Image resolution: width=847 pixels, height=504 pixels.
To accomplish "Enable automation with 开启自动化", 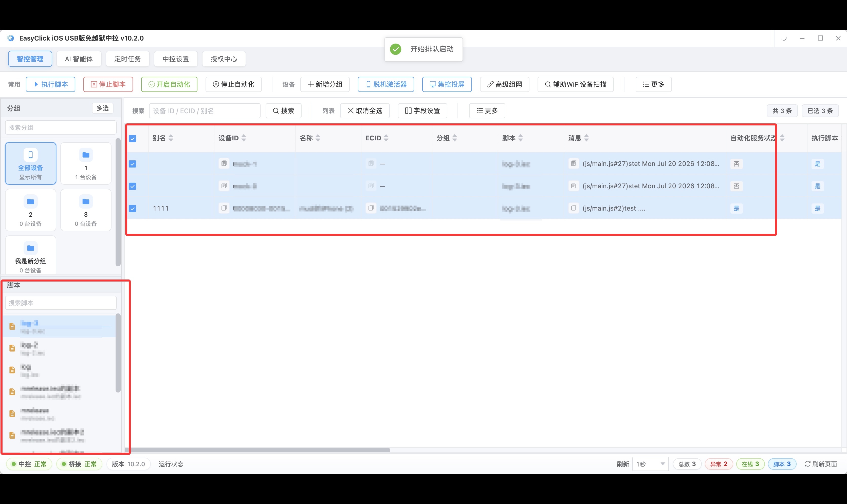I will click(169, 84).
